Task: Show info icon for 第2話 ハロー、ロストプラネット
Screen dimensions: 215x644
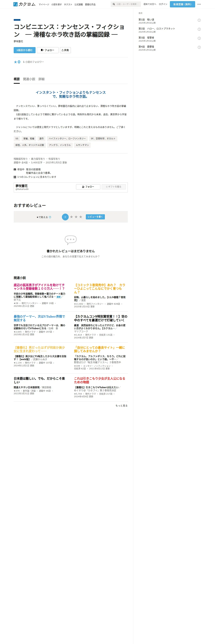Action: click(199, 29)
